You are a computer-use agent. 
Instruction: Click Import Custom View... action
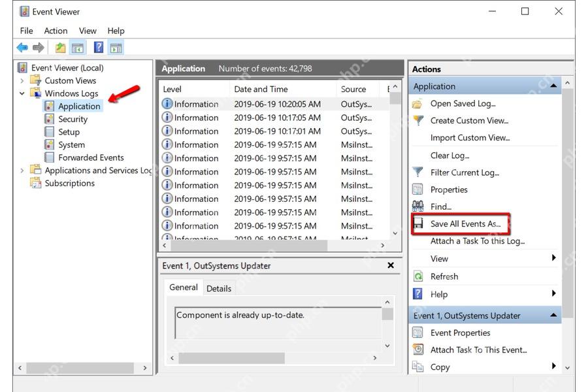[470, 138]
